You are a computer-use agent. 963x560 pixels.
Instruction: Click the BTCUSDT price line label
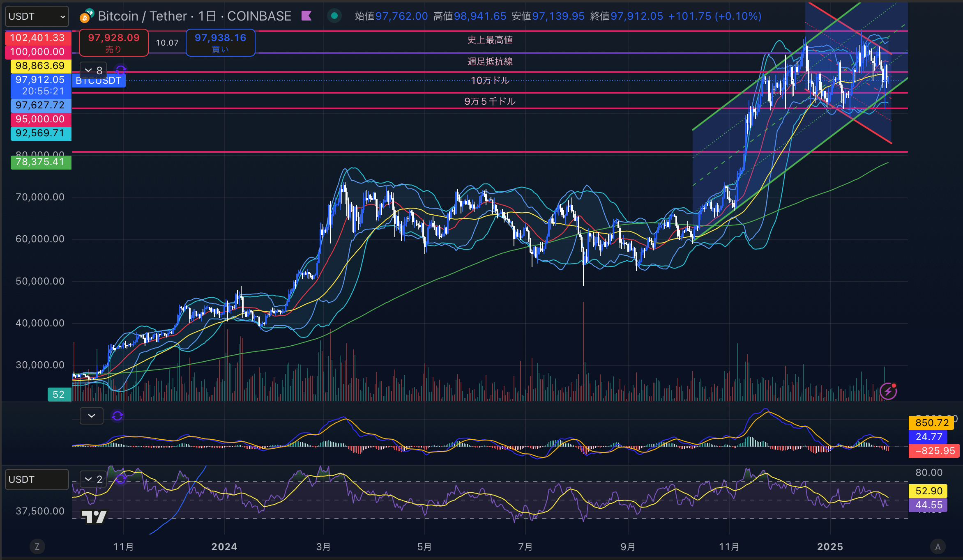click(99, 80)
